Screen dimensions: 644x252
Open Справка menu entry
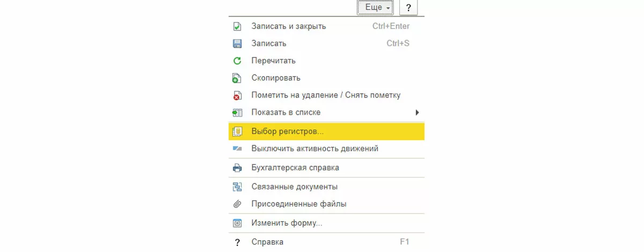pyautogui.click(x=267, y=242)
